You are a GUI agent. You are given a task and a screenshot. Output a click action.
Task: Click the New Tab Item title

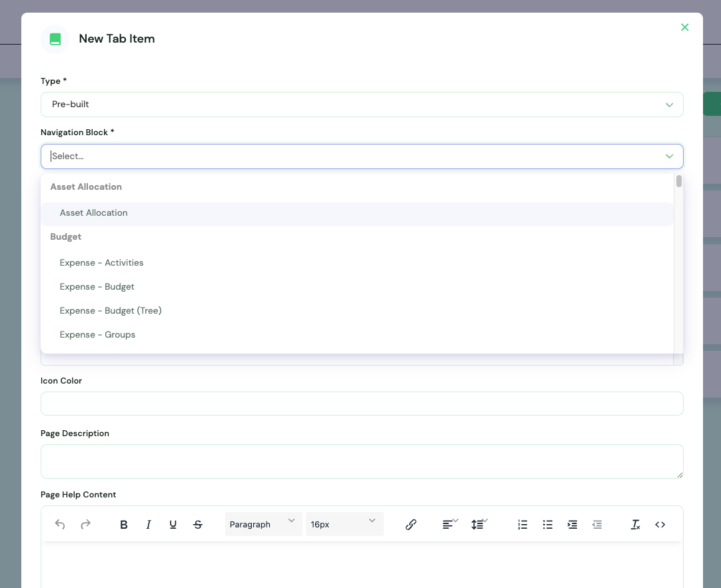(x=117, y=39)
